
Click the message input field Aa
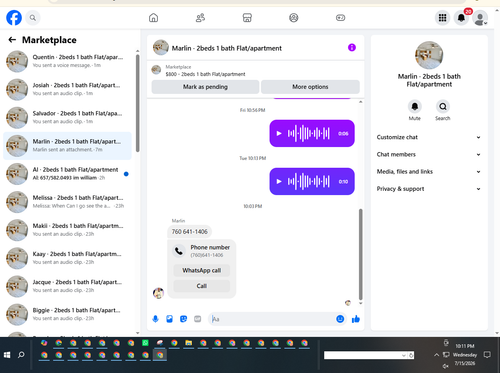(273, 319)
